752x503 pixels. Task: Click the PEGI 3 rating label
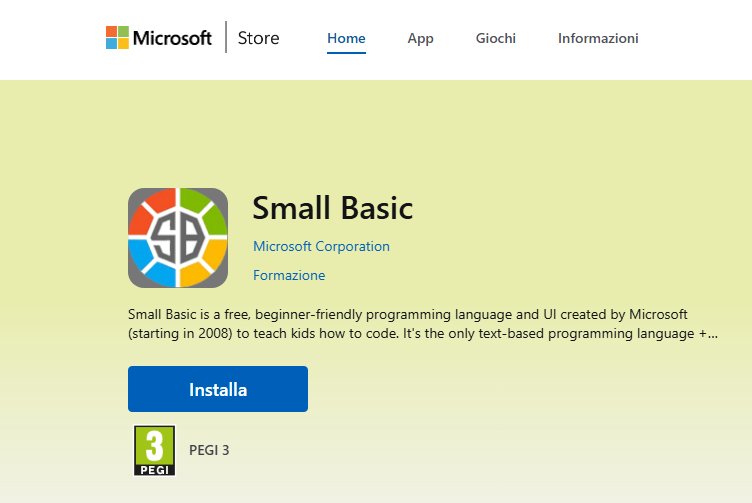coord(209,450)
